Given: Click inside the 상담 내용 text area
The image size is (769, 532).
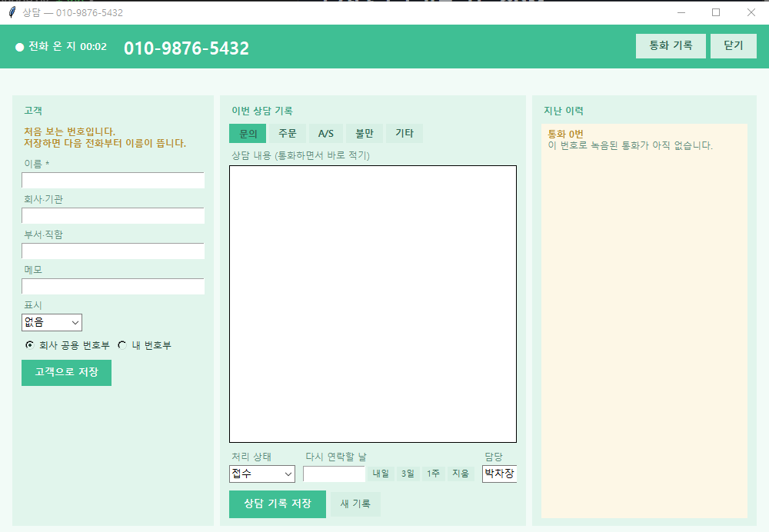Looking at the screenshot, I should point(373,304).
